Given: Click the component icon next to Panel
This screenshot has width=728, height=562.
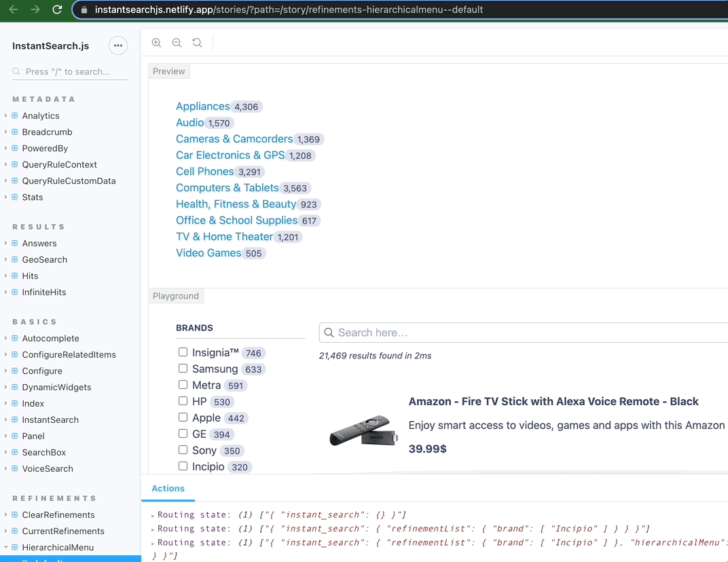Looking at the screenshot, I should tap(15, 436).
